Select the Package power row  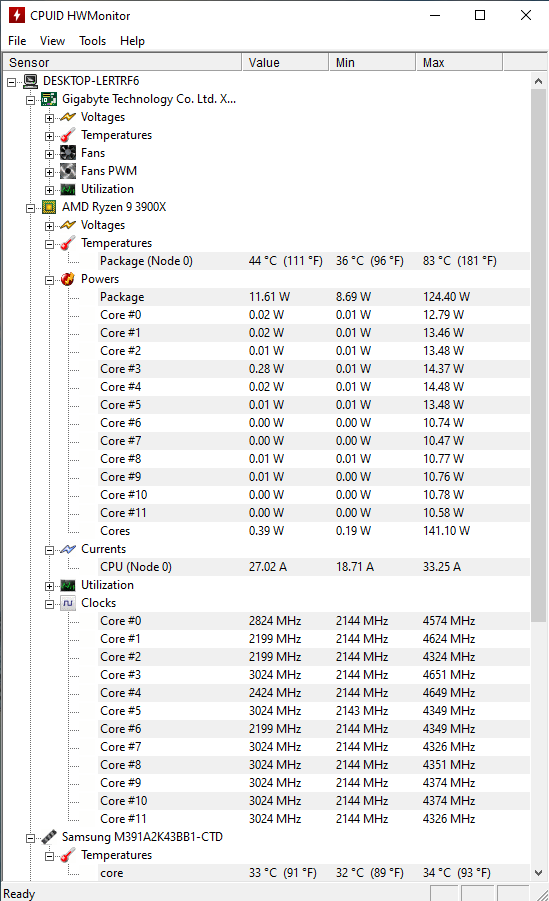click(314, 297)
